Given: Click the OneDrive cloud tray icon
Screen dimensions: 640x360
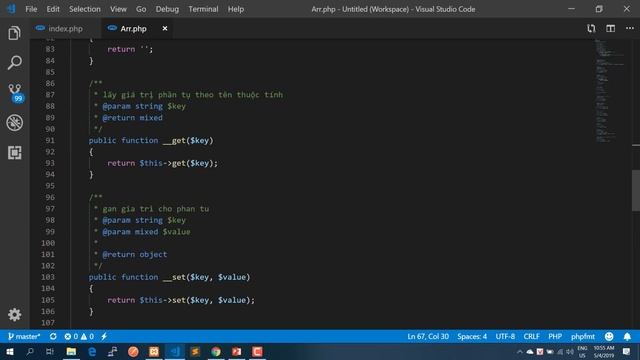Looking at the screenshot, I should 530,351.
